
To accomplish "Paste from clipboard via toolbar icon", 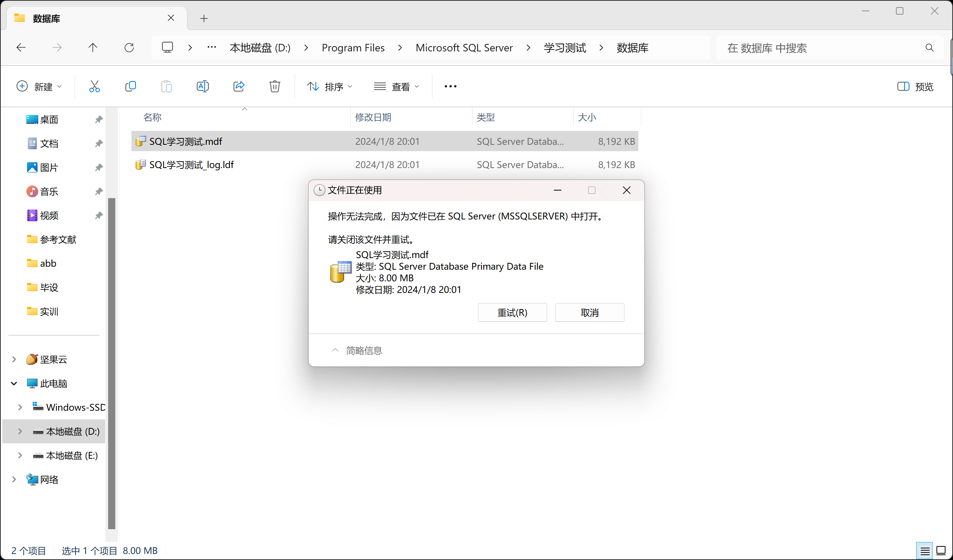I will tap(166, 86).
